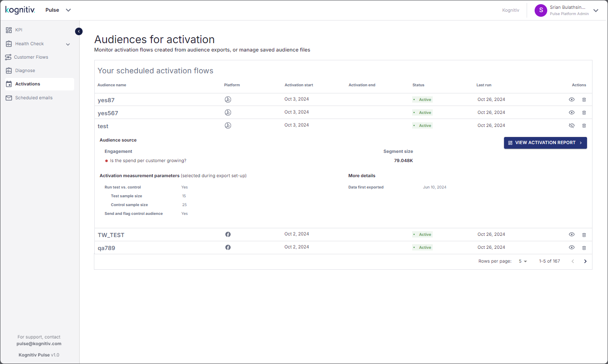
Task: Select Activations in the sidebar
Action: 39,84
